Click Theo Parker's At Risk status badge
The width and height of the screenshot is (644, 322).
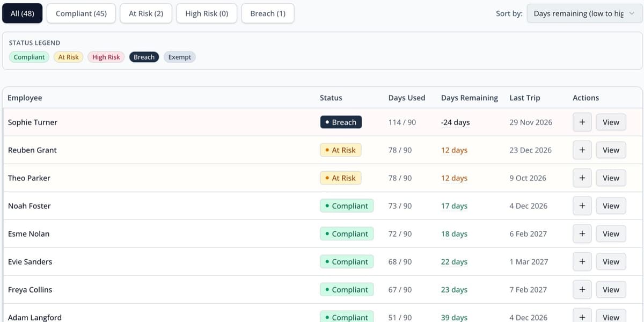coord(341,178)
